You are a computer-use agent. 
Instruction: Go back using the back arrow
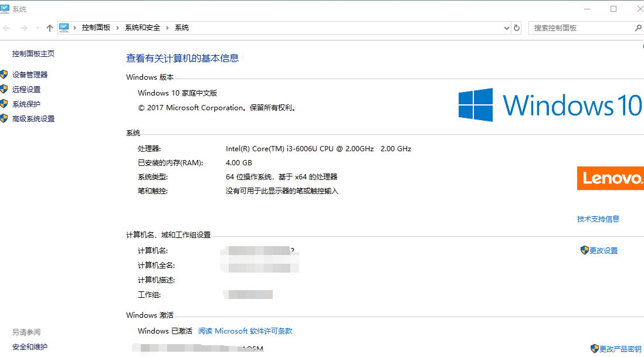coord(7,28)
